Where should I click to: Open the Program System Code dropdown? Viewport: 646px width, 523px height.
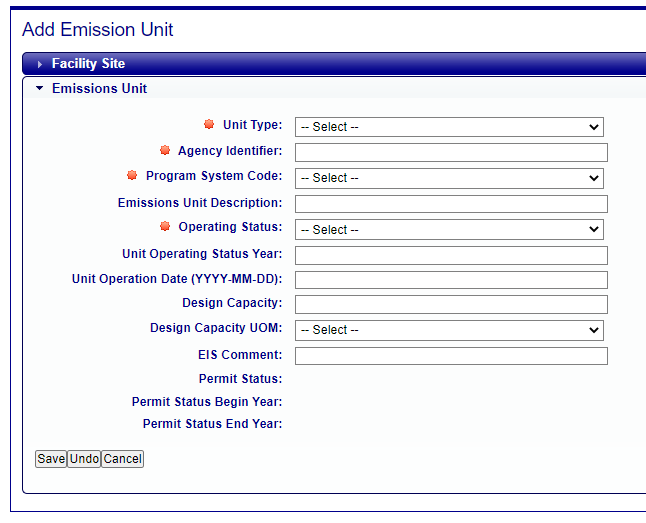coord(449,178)
